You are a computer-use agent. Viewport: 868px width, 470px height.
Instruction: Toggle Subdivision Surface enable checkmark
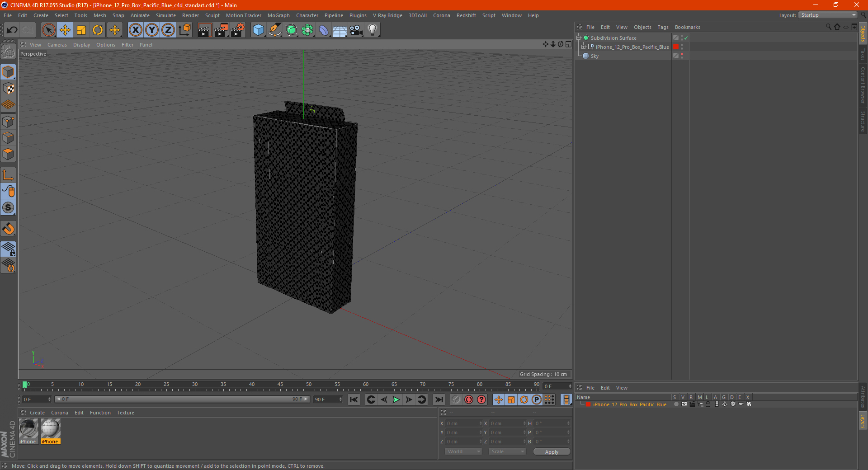click(x=686, y=38)
